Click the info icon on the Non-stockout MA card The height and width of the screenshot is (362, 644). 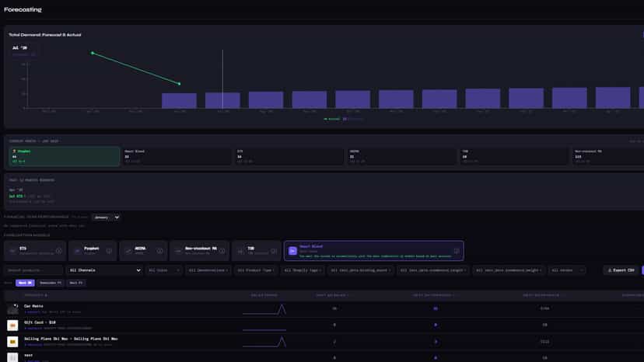pyautogui.click(x=222, y=251)
